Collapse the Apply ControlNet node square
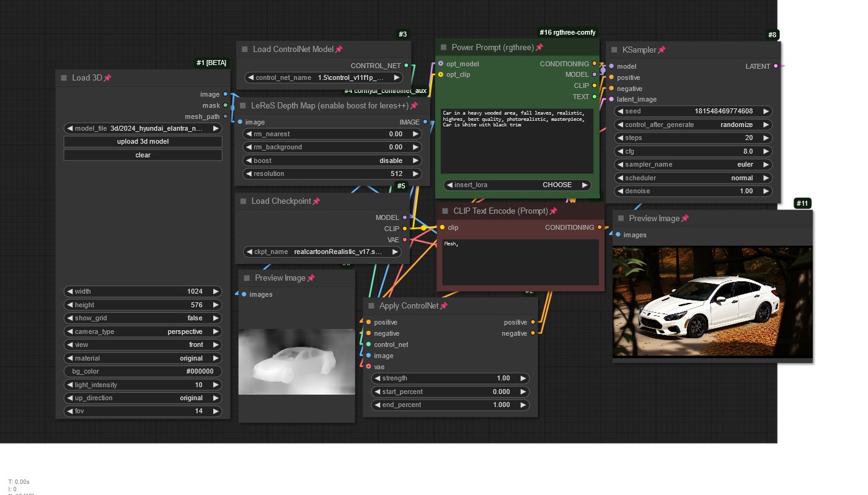This screenshot has width=868, height=495. [x=371, y=306]
